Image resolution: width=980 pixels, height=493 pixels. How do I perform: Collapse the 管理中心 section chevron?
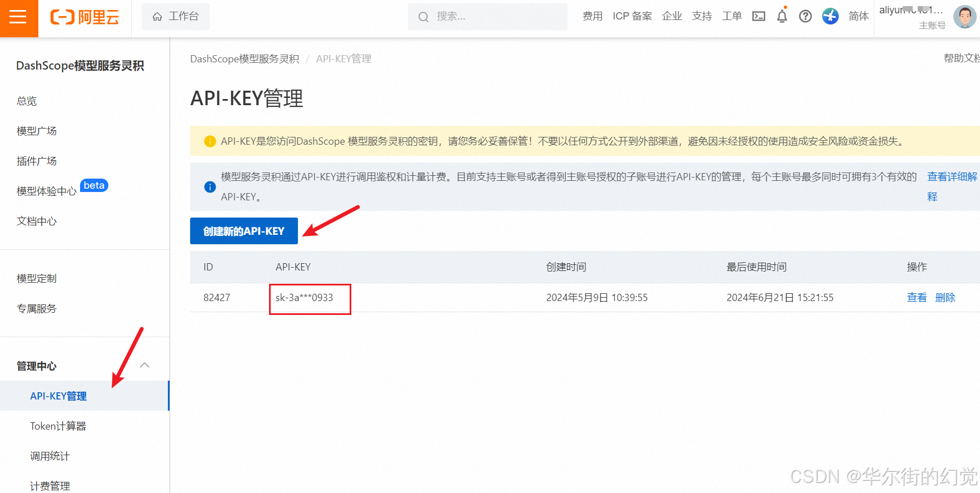click(x=145, y=366)
